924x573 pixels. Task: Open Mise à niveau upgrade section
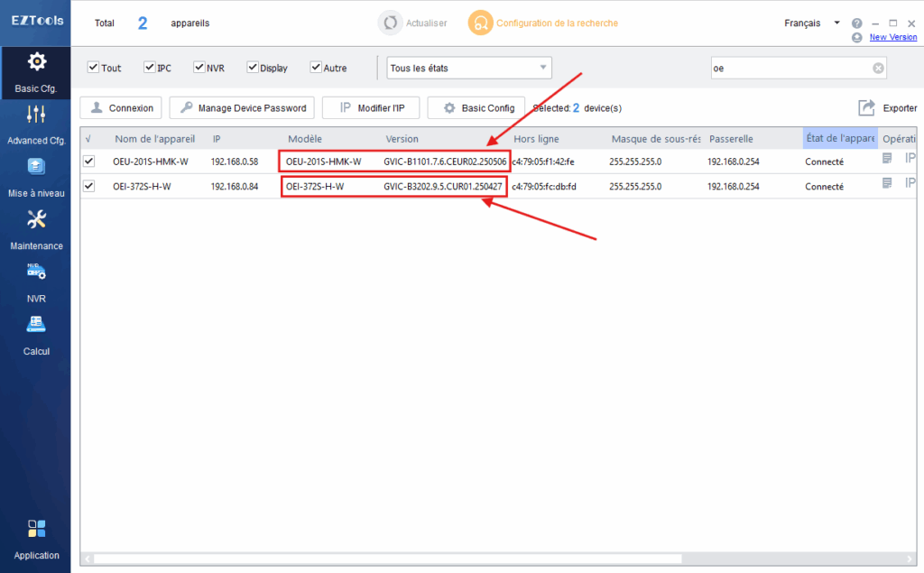tap(36, 178)
